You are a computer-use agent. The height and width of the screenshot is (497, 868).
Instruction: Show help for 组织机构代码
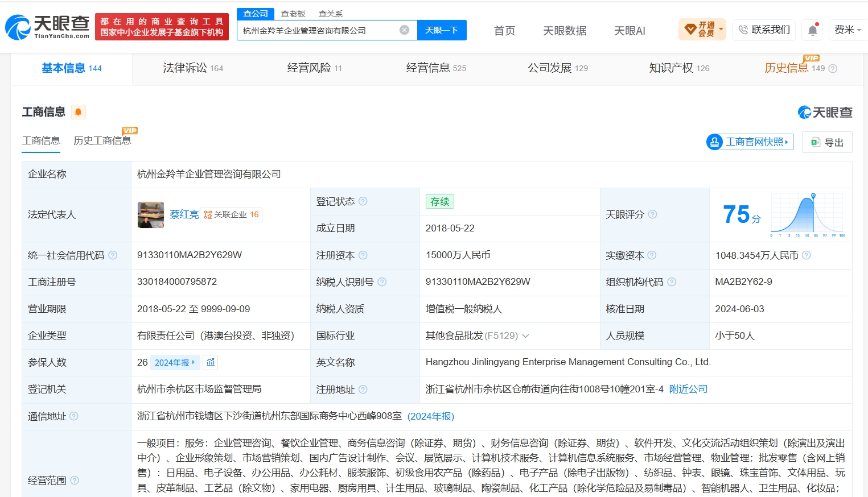coord(672,282)
